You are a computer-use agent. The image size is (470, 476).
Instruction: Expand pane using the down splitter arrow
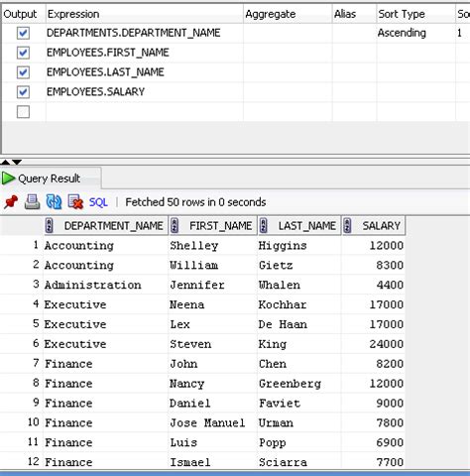(x=17, y=162)
